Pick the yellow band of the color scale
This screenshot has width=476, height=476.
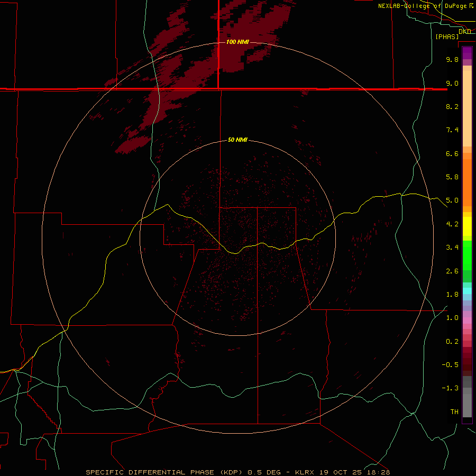pos(467,226)
